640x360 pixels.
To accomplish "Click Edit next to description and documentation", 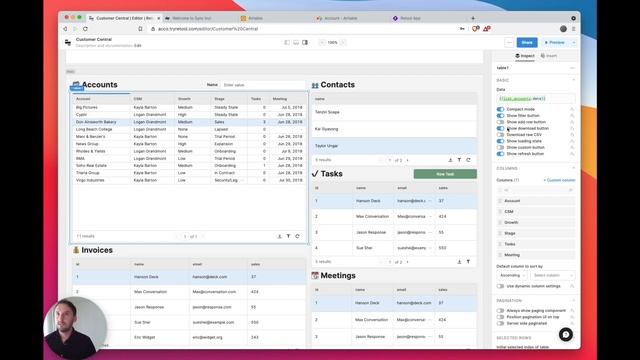I will [x=138, y=46].
